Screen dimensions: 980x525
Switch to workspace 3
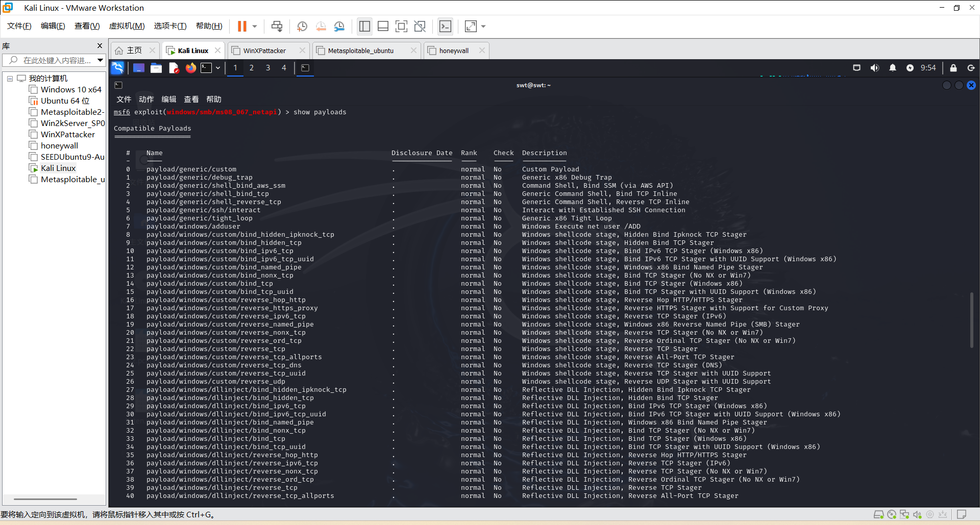click(268, 68)
